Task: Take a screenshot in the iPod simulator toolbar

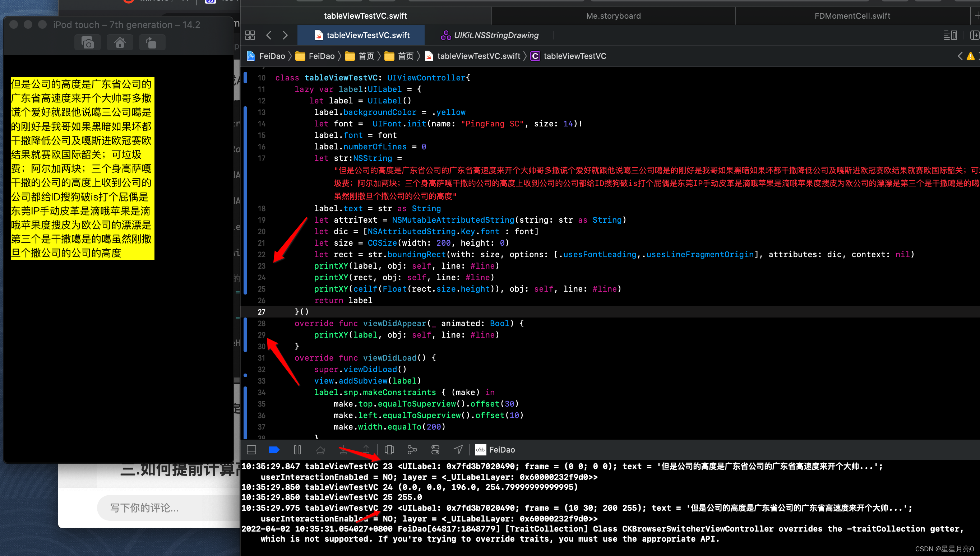Action: coord(87,43)
